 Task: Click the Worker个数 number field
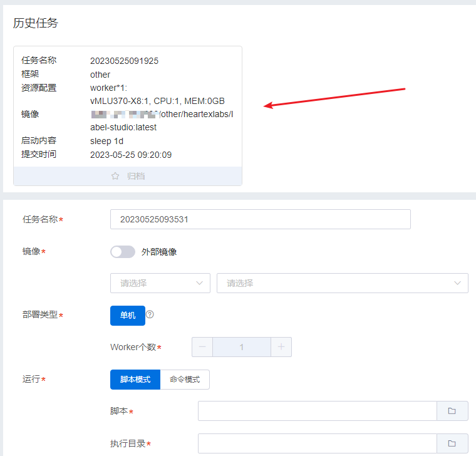click(242, 347)
